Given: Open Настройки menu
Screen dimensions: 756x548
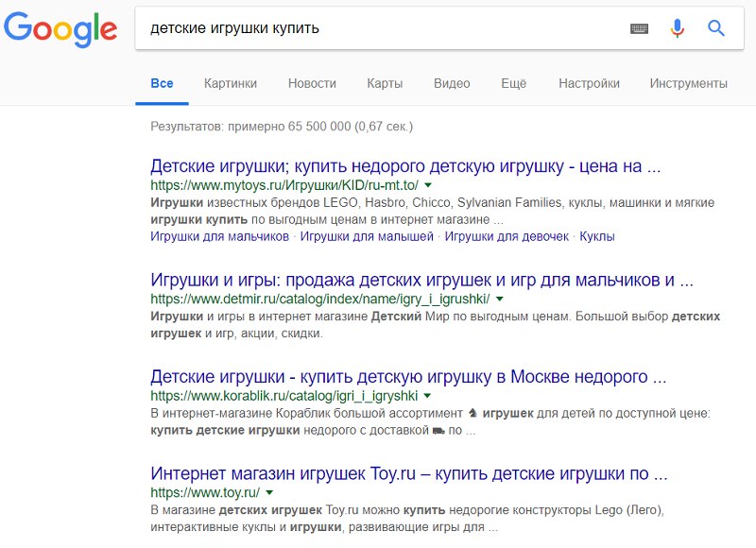Looking at the screenshot, I should tap(589, 83).
